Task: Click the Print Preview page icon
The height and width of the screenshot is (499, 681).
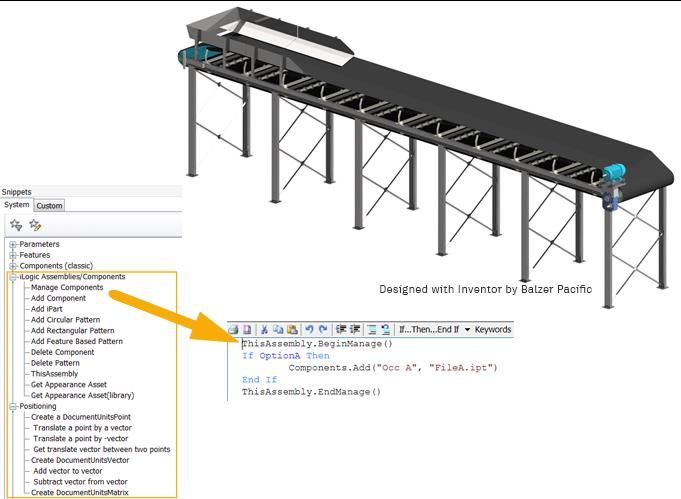Action: pyautogui.click(x=247, y=330)
